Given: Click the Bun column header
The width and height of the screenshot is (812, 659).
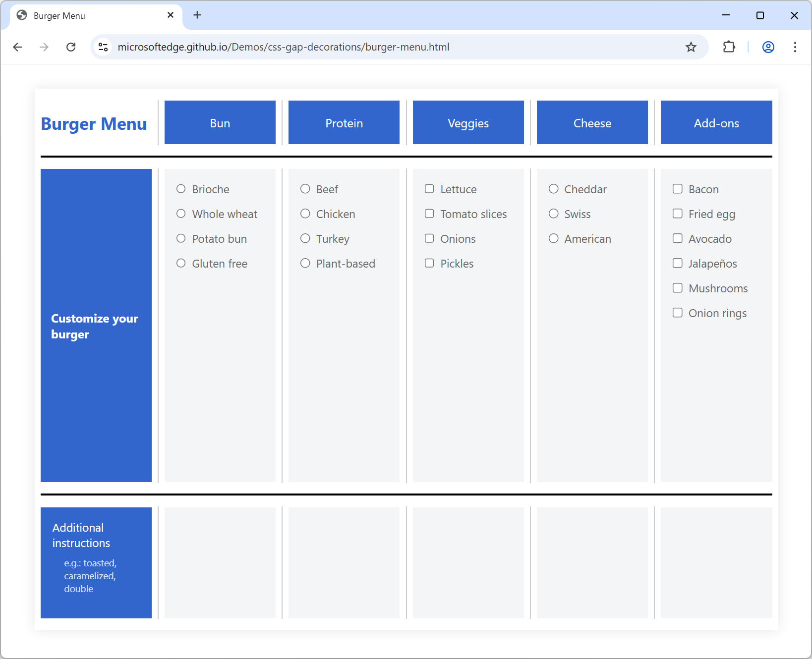Looking at the screenshot, I should tap(220, 122).
